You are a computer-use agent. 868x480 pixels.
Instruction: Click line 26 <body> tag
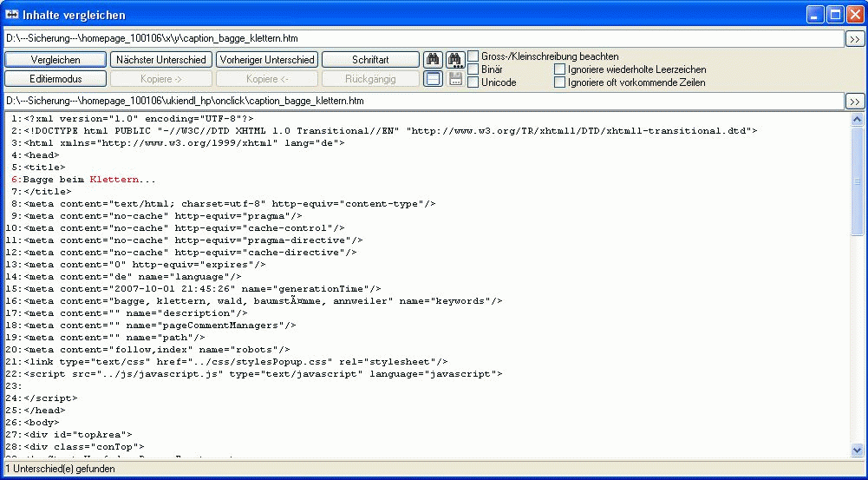point(42,423)
